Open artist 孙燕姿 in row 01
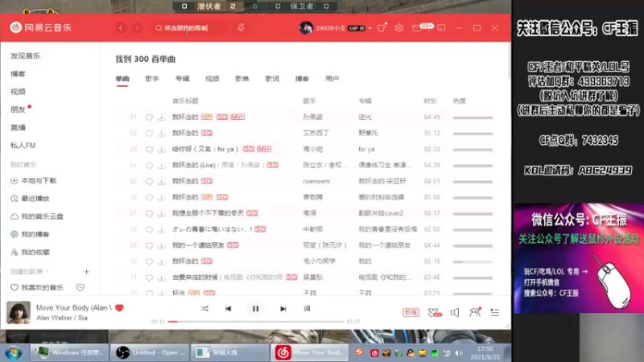The height and width of the screenshot is (362, 644). (313, 117)
